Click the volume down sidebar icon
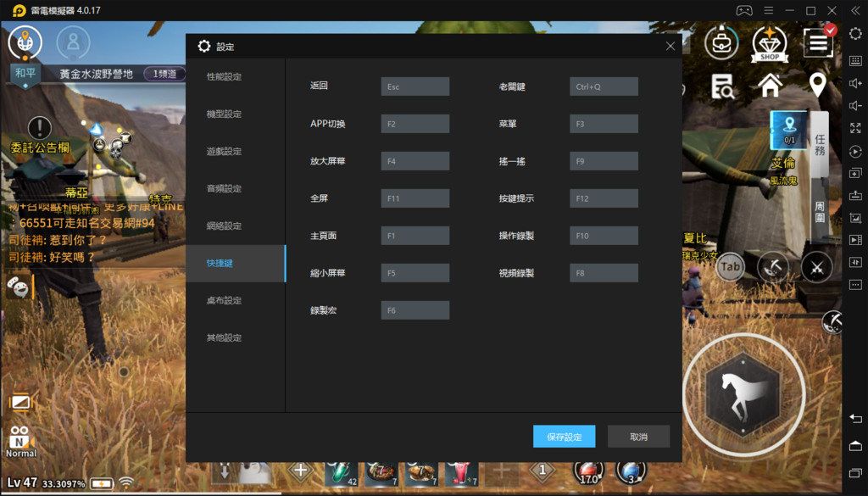The height and width of the screenshot is (496, 868). click(x=855, y=106)
